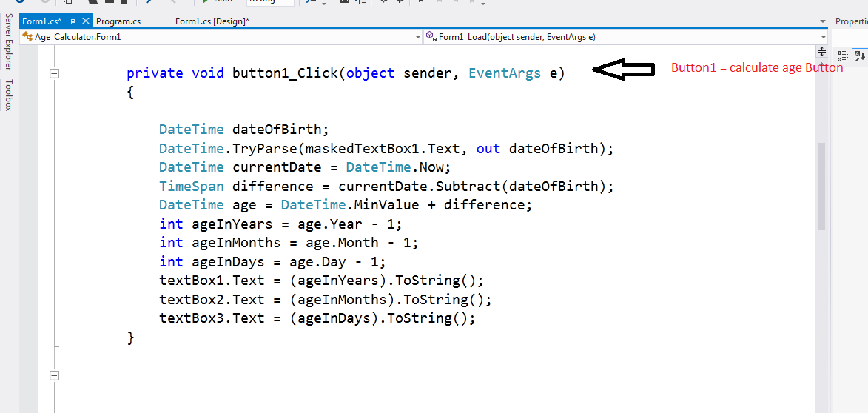Viewport: 868px width, 413px height.
Task: Collapse the button1_Click method outline box
Action: pos(54,73)
